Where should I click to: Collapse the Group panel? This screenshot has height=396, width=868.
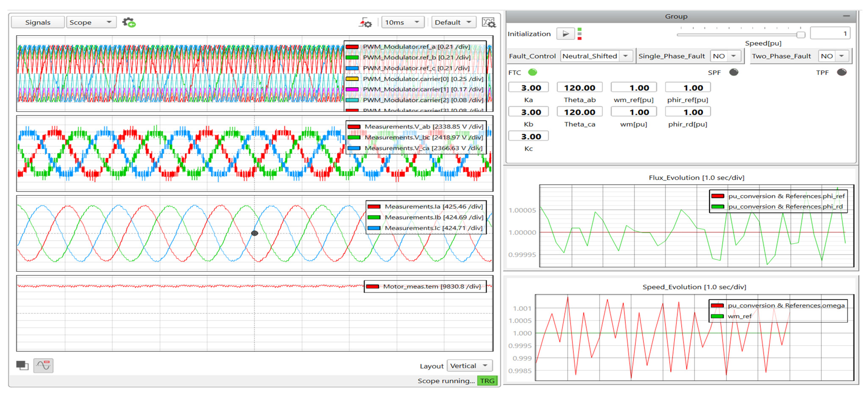pyautogui.click(x=846, y=16)
